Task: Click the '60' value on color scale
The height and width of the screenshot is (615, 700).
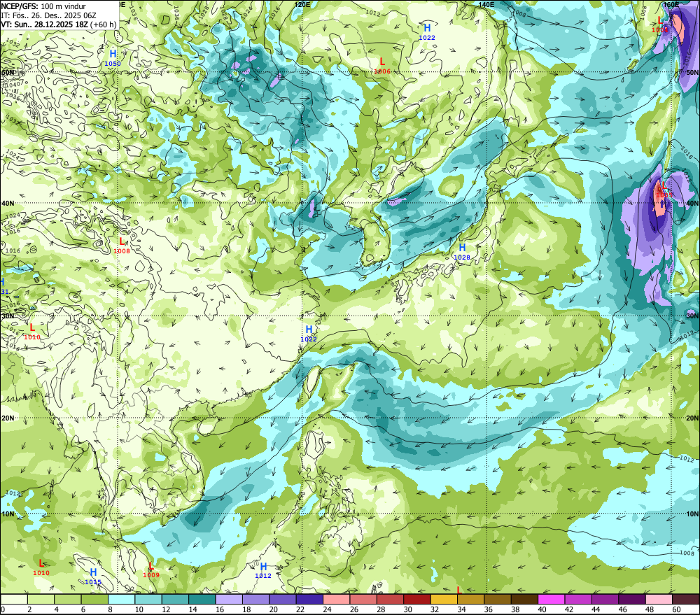Action: click(x=677, y=609)
